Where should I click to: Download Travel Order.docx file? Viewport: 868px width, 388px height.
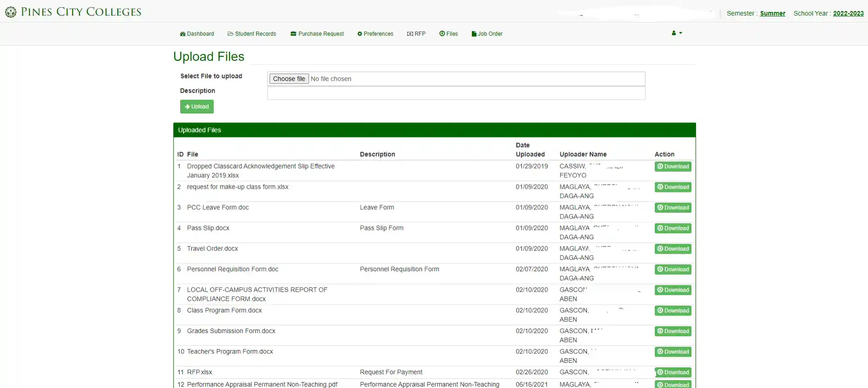tap(673, 249)
